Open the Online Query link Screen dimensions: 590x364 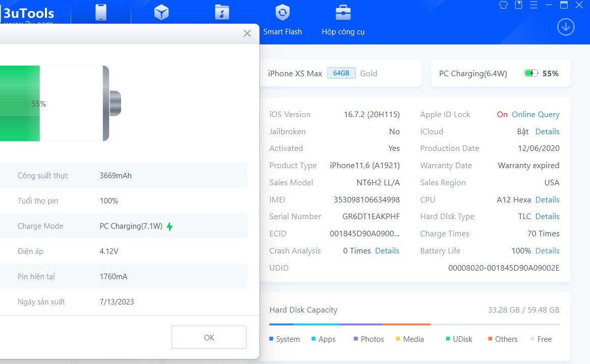click(535, 115)
